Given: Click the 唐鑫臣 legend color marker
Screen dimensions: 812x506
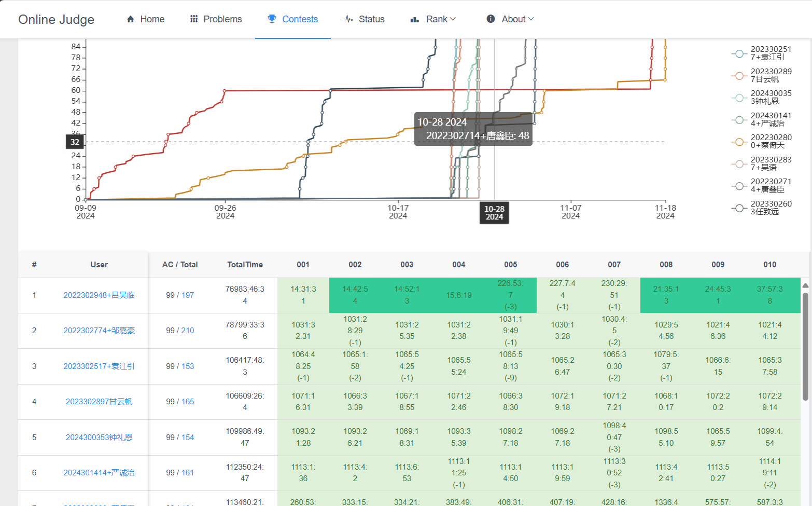Looking at the screenshot, I should (x=739, y=186).
